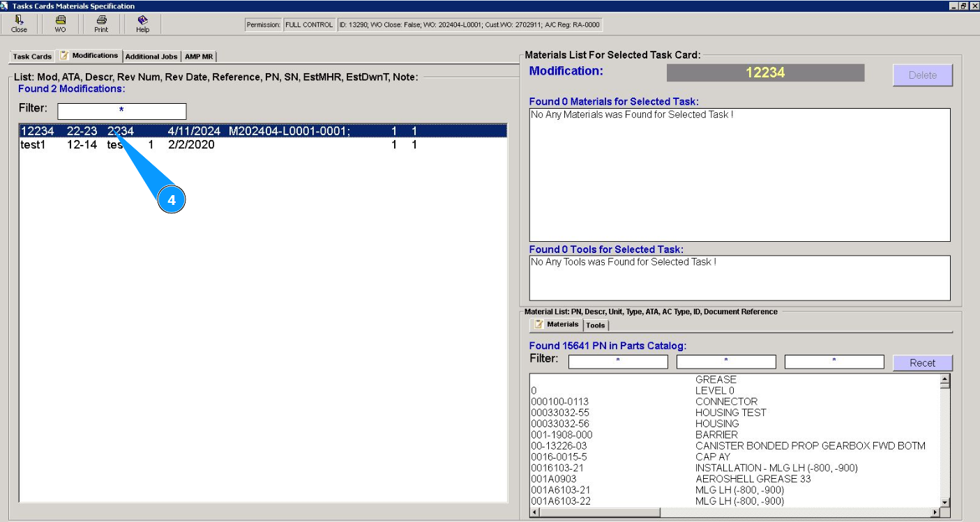
Task: Click the FULL CONTROL permission field
Action: click(x=309, y=25)
